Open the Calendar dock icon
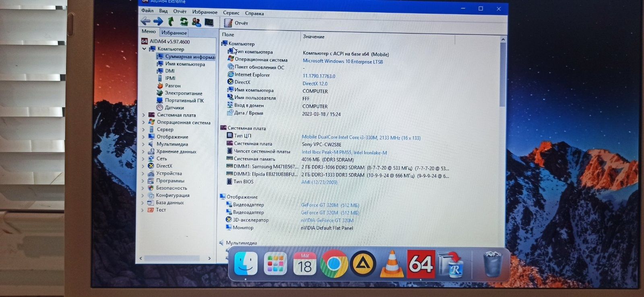644x297 pixels. click(x=305, y=264)
